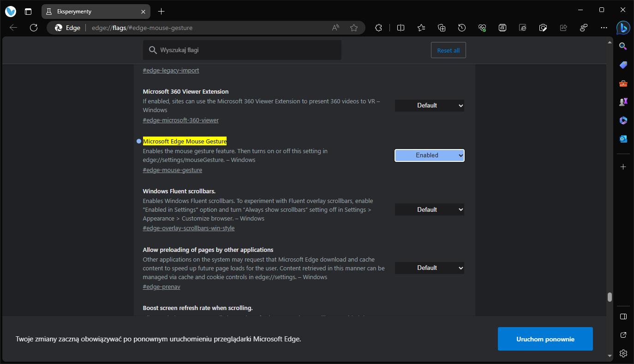Refresh the page with the reload icon
The height and width of the screenshot is (364, 634).
[34, 28]
